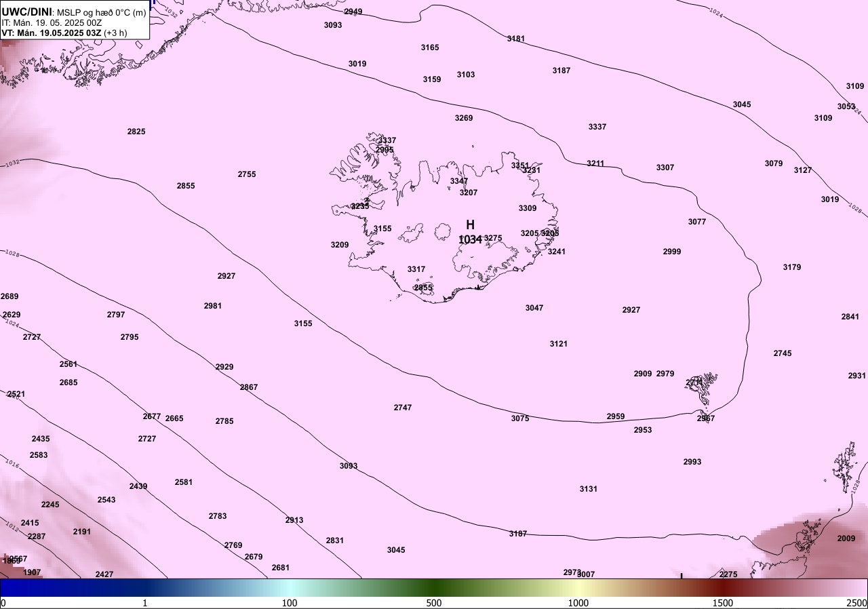Image resolution: width=868 pixels, height=609 pixels.
Task: Click the 3309 height value
Action: click(528, 208)
